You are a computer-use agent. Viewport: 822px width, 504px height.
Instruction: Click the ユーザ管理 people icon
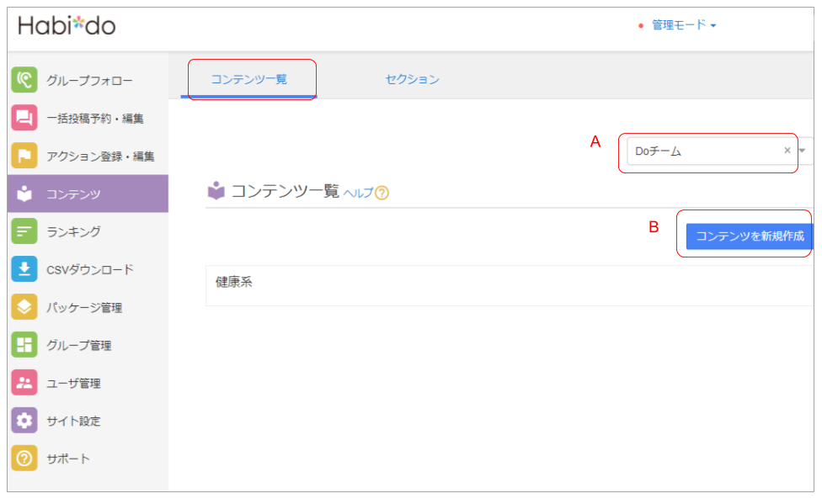point(24,383)
